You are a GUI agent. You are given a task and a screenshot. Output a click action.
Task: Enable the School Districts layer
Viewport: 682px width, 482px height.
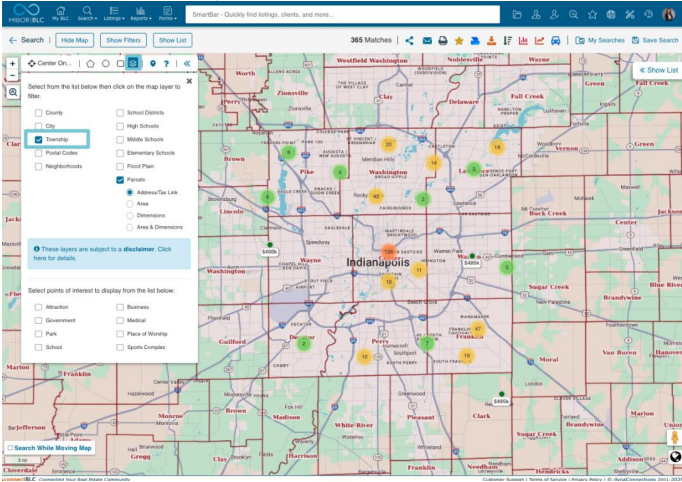point(121,113)
